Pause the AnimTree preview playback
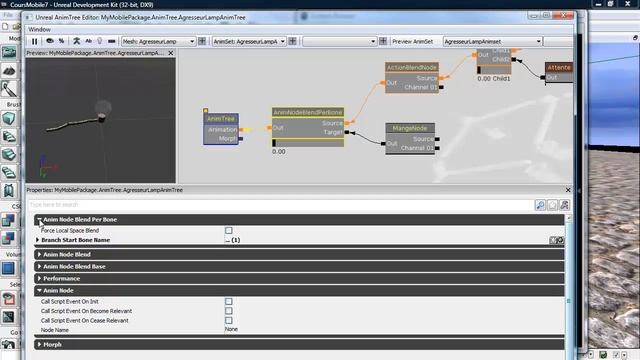The width and height of the screenshot is (640, 360). pyautogui.click(x=35, y=41)
